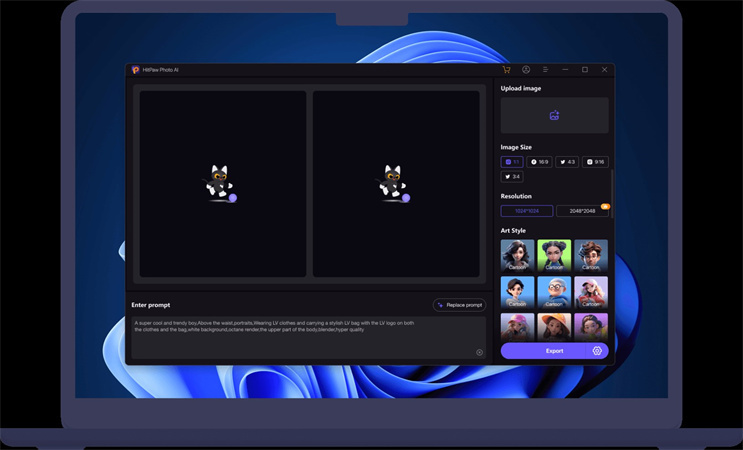Set resolution to 2048*2048
The height and width of the screenshot is (450, 743).
(582, 211)
